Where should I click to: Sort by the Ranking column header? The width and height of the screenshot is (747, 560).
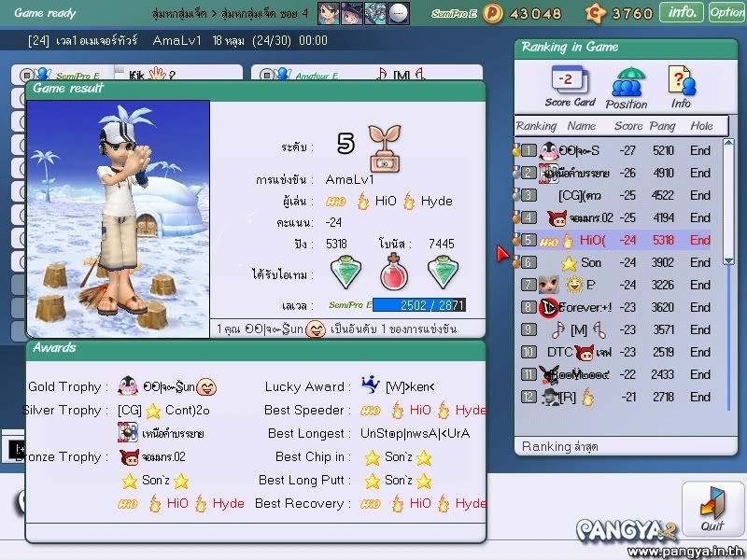(536, 126)
